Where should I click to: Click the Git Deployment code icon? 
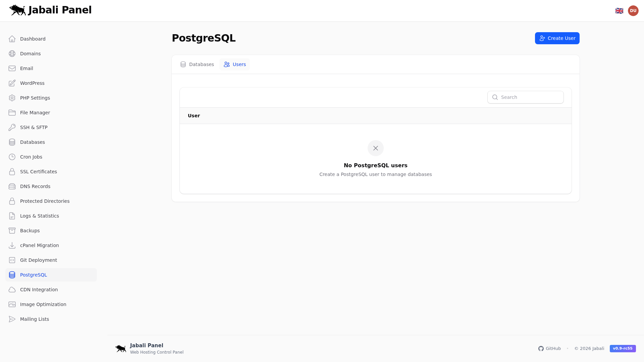(x=12, y=260)
